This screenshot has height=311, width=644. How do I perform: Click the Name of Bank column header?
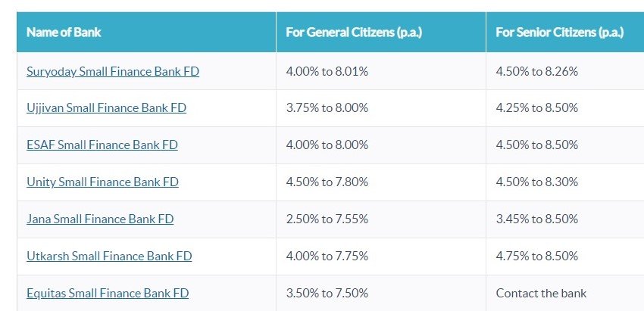click(x=64, y=33)
